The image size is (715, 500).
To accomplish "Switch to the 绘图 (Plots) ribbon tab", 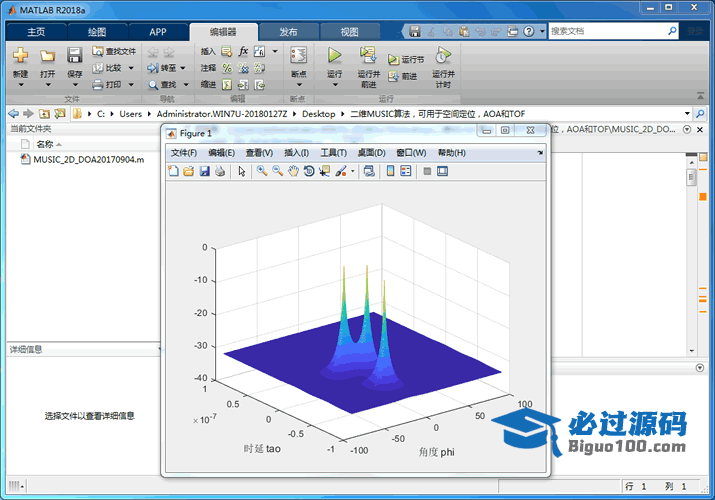I will (97, 32).
